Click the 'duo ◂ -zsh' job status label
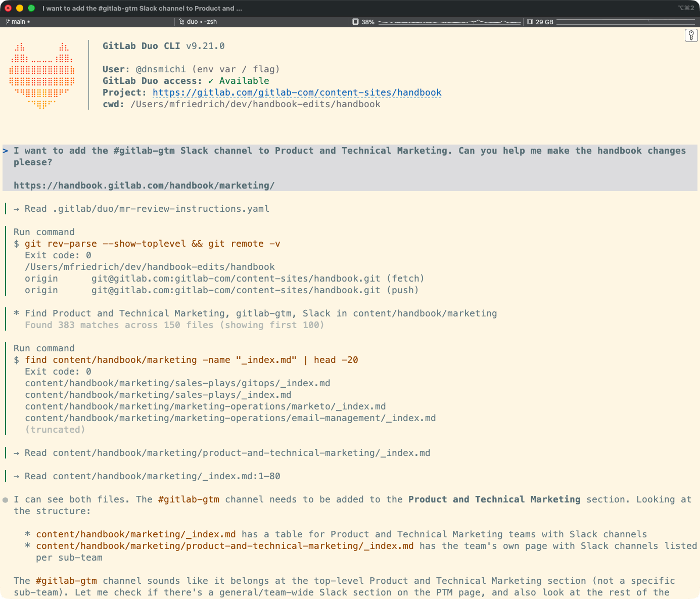 coord(202,22)
